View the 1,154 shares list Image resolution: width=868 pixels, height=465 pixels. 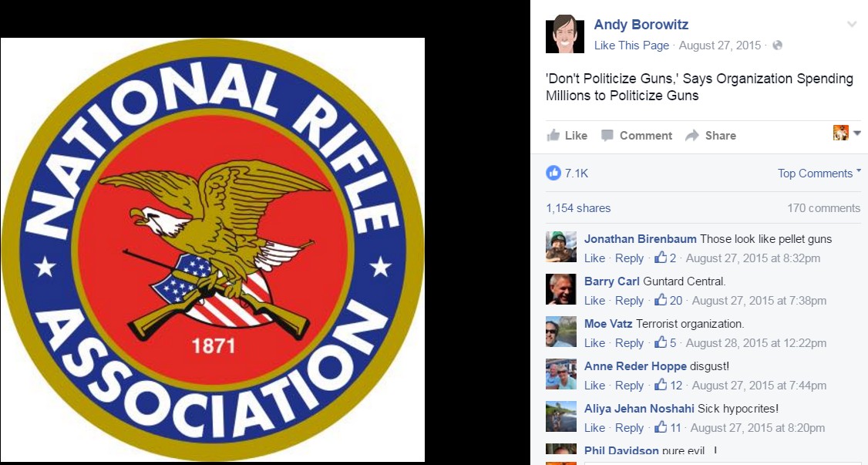578,208
